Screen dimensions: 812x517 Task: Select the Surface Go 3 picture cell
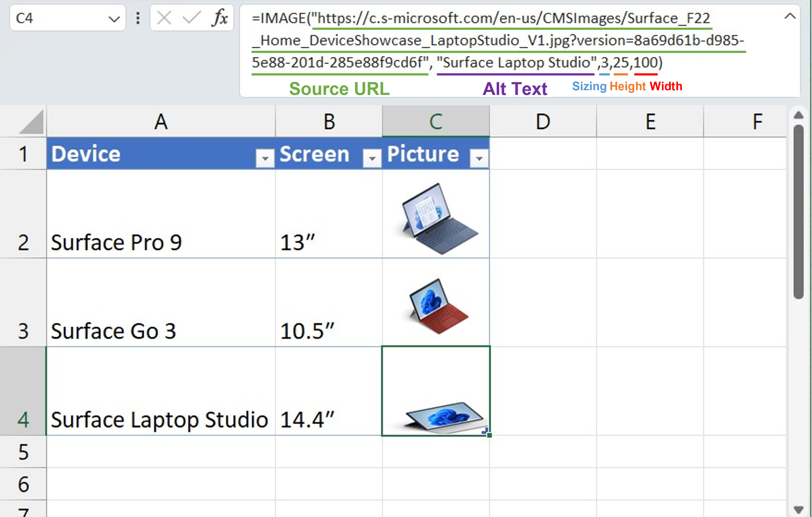click(436, 303)
